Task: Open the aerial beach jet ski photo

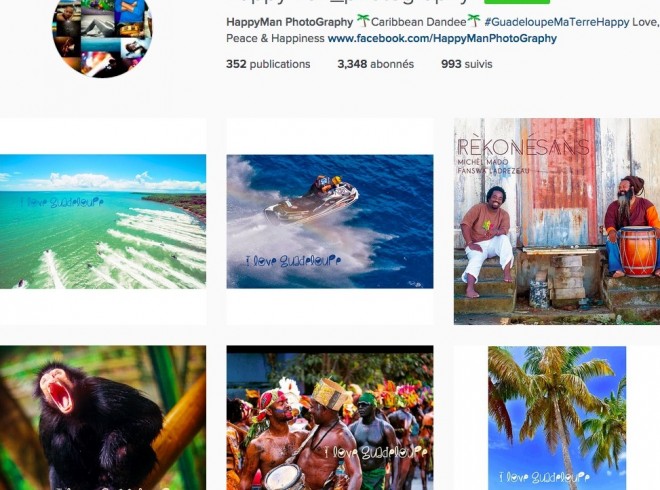Action: click(x=103, y=221)
